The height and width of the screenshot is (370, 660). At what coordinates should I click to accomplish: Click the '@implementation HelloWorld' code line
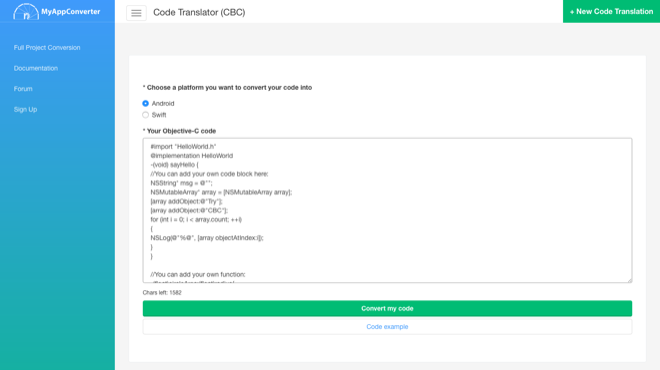192,156
